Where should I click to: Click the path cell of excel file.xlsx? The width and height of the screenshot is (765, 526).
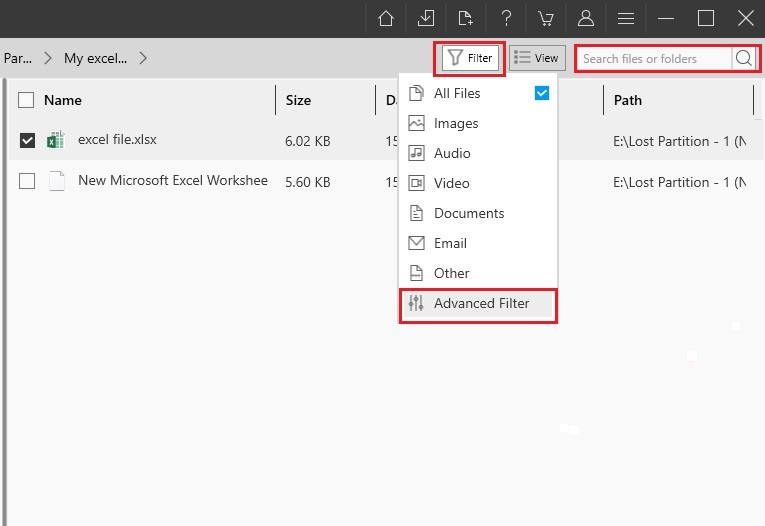[x=679, y=141]
